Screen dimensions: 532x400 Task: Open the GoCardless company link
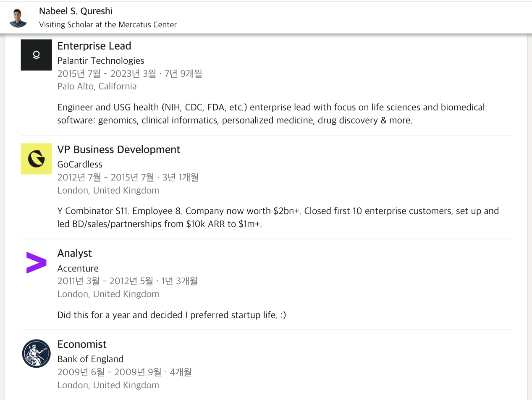[80, 165]
